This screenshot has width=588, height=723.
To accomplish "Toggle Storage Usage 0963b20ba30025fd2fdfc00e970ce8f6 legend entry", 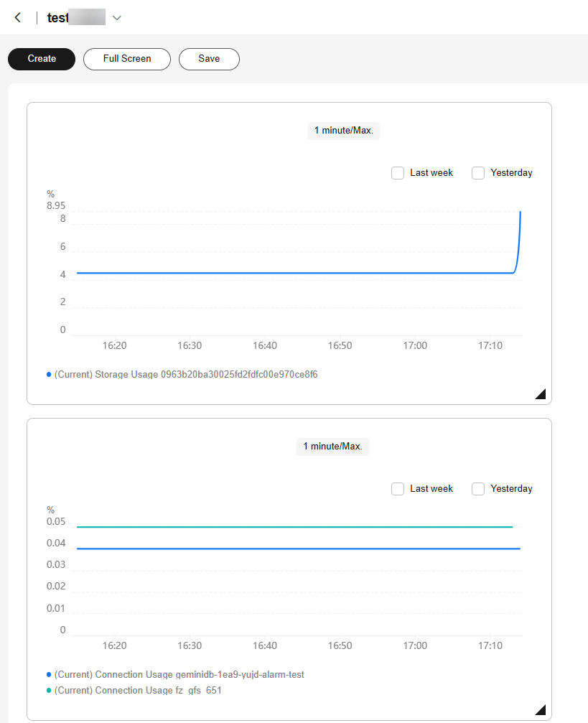I will [x=185, y=374].
